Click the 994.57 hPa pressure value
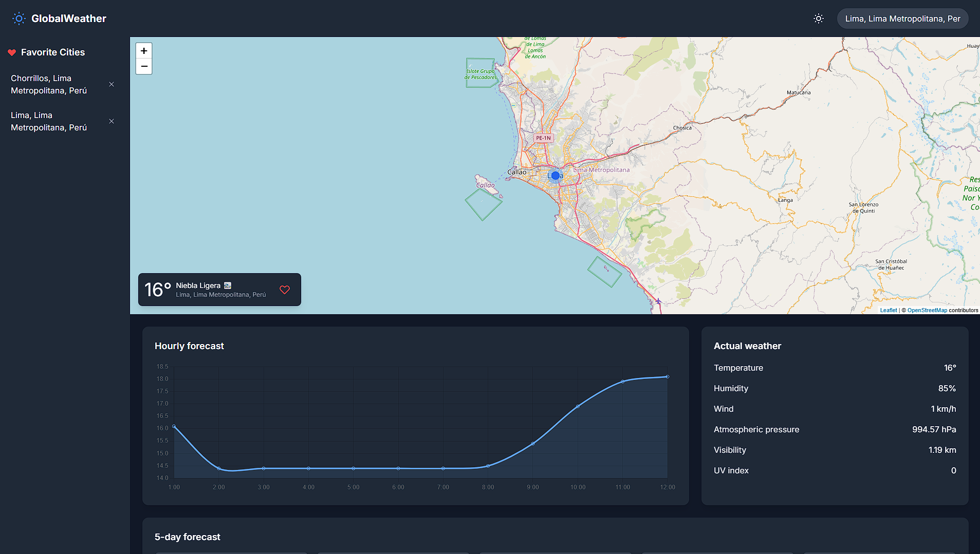 [x=934, y=429]
